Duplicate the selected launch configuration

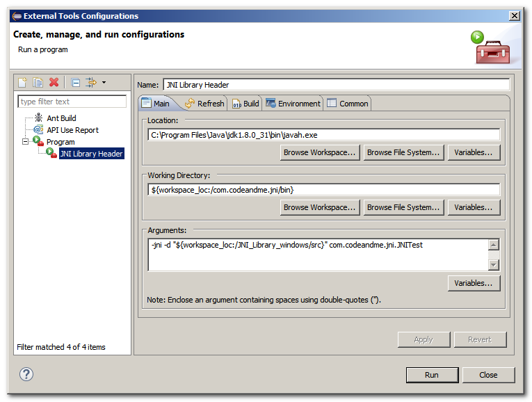tap(38, 83)
